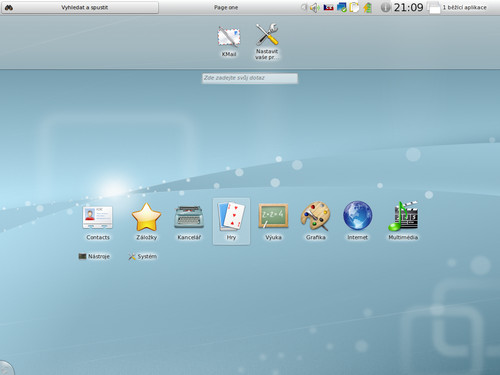Viewport: 500px width, 375px height.
Task: Switch to Vyhledat a spustit tab
Action: [x=80, y=7]
